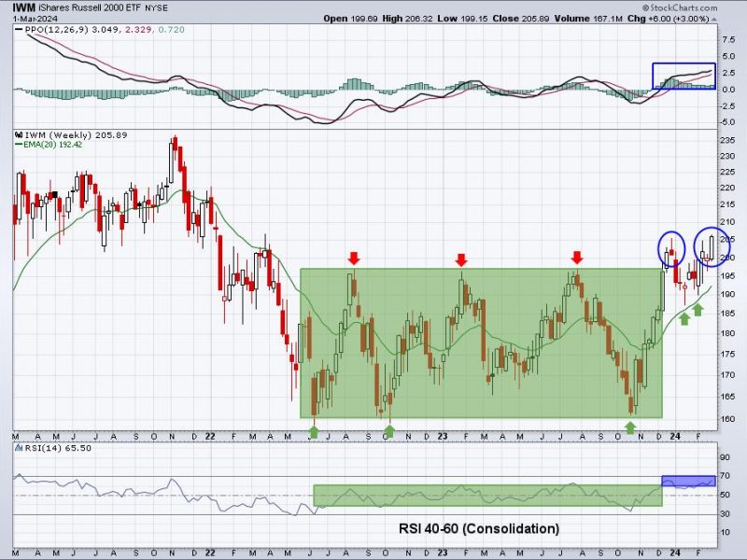Click the red down arrow above August 2022 peak
The image size is (747, 560).
[353, 259]
